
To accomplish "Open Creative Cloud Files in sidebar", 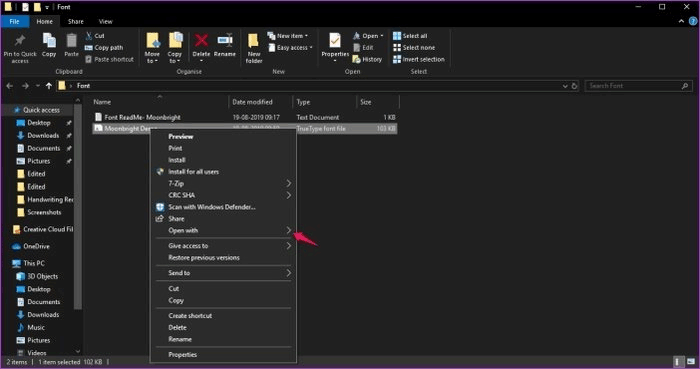I will (48, 229).
